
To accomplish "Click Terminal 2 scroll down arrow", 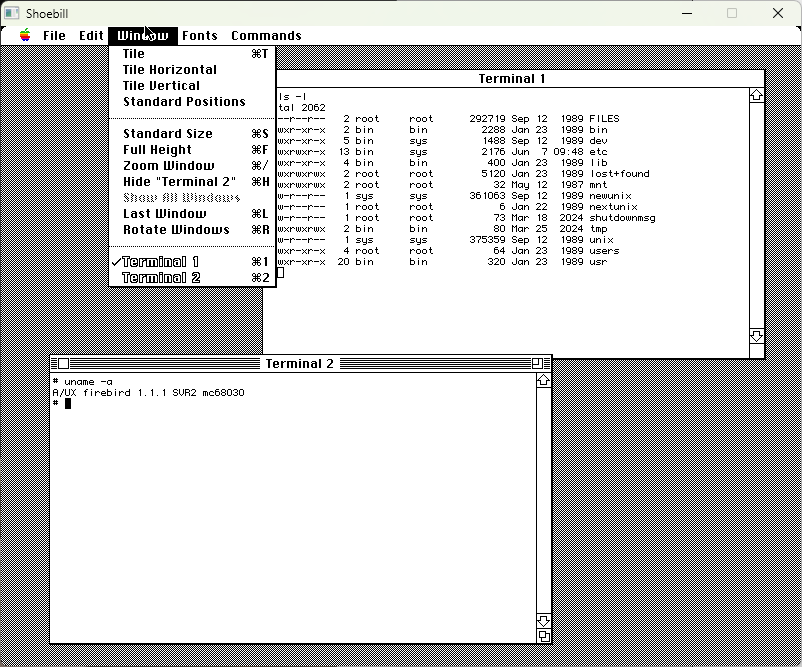I will click(x=543, y=621).
